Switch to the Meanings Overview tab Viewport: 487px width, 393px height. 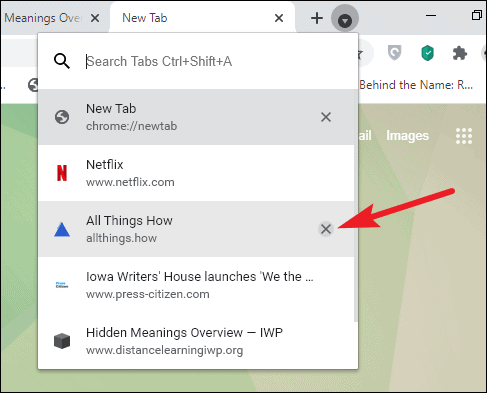[43, 18]
